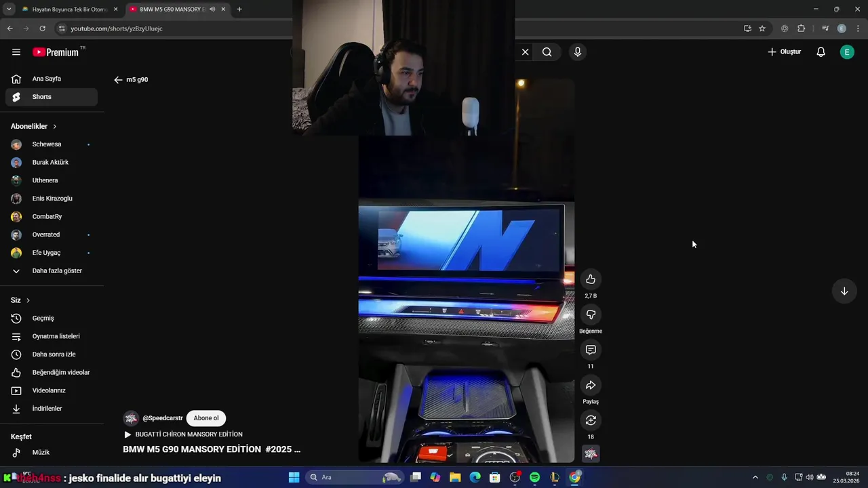Reload the page in Chrome
This screenshot has height=488, width=868.
(42, 28)
